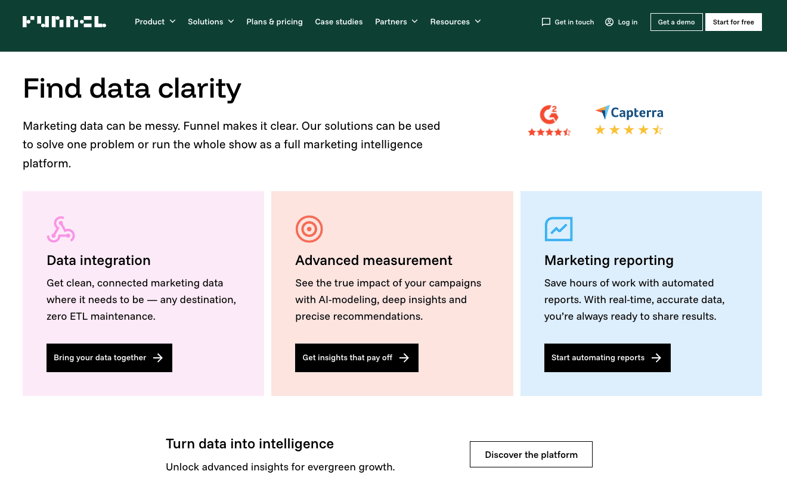Screen dimensions: 787x496
Task: Open Case studies from the navigation
Action: [338, 22]
